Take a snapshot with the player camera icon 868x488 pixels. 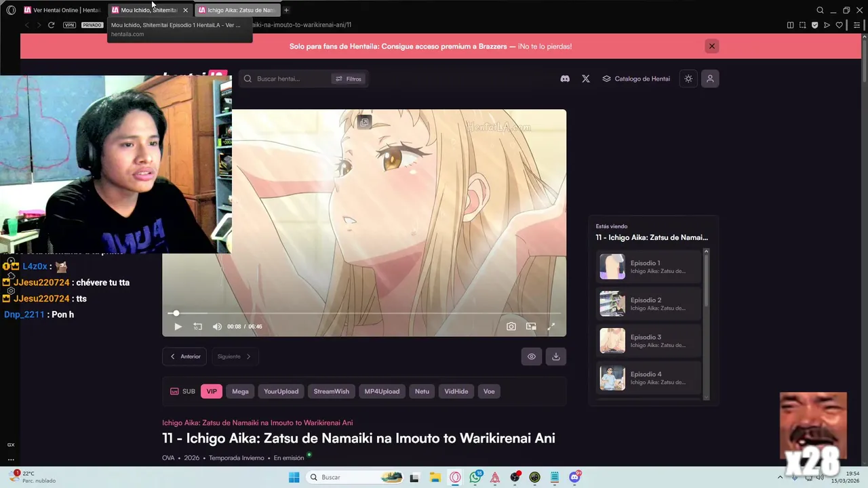click(511, 327)
